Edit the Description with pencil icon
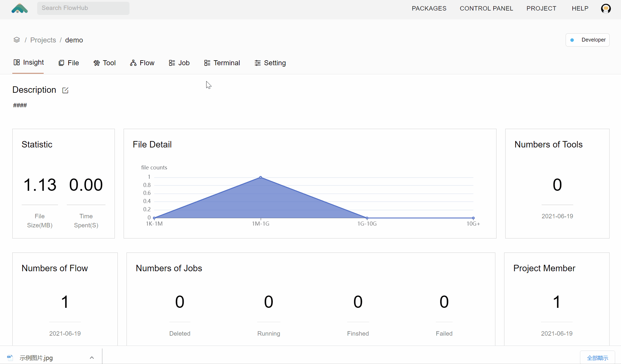This screenshot has width=621, height=364. (65, 90)
